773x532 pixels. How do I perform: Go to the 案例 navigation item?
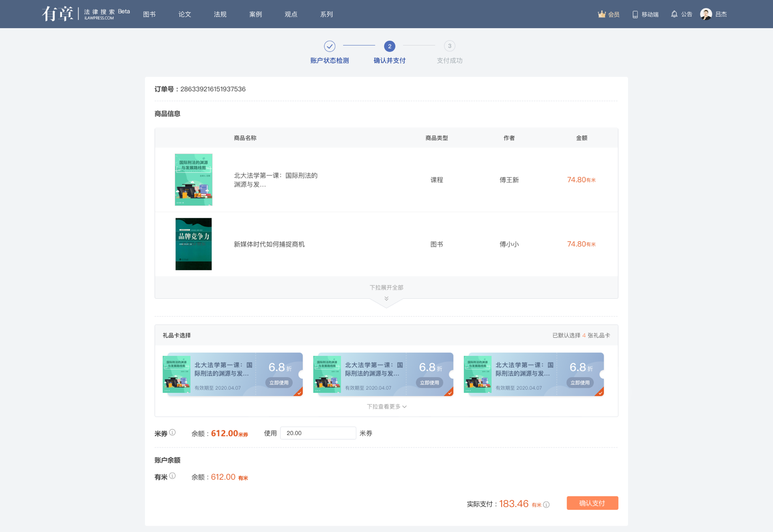pyautogui.click(x=255, y=14)
